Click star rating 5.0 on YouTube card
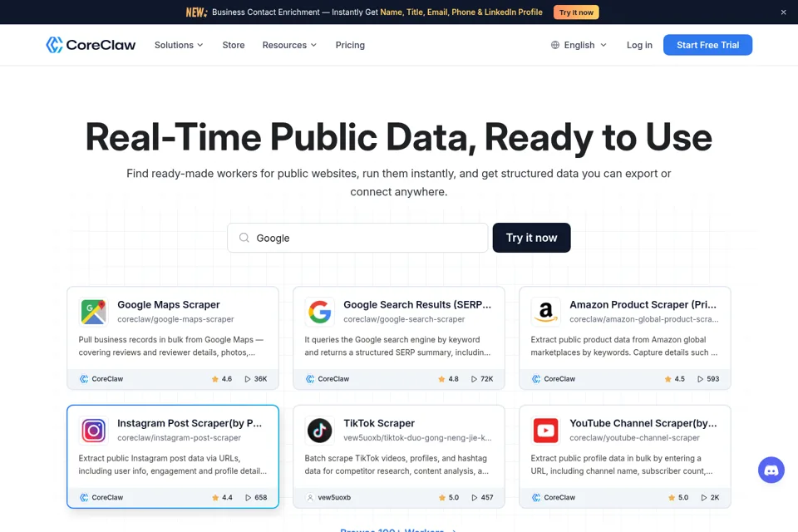The width and height of the screenshot is (798, 532). pyautogui.click(x=677, y=497)
